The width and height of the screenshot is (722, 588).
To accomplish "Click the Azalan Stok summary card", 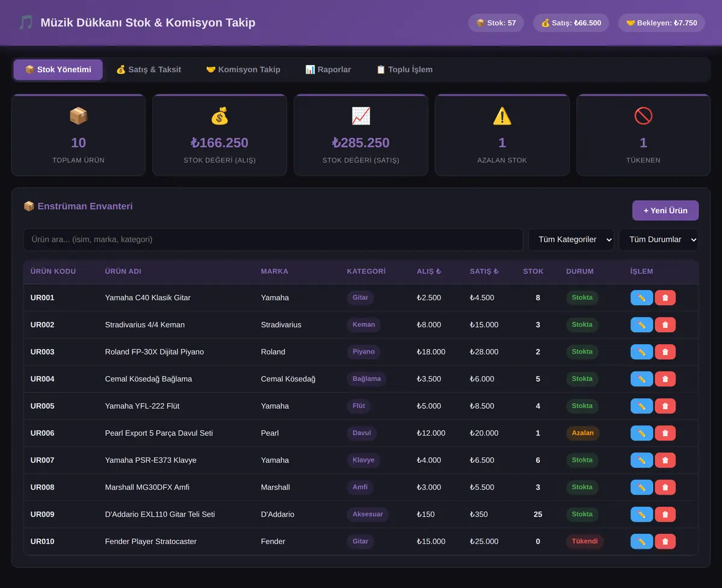I will (502, 135).
